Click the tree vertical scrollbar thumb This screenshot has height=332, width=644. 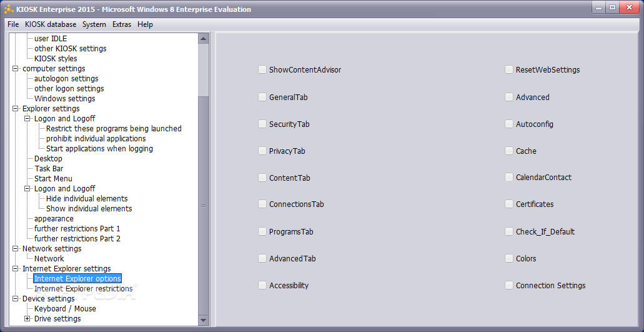coord(203,206)
